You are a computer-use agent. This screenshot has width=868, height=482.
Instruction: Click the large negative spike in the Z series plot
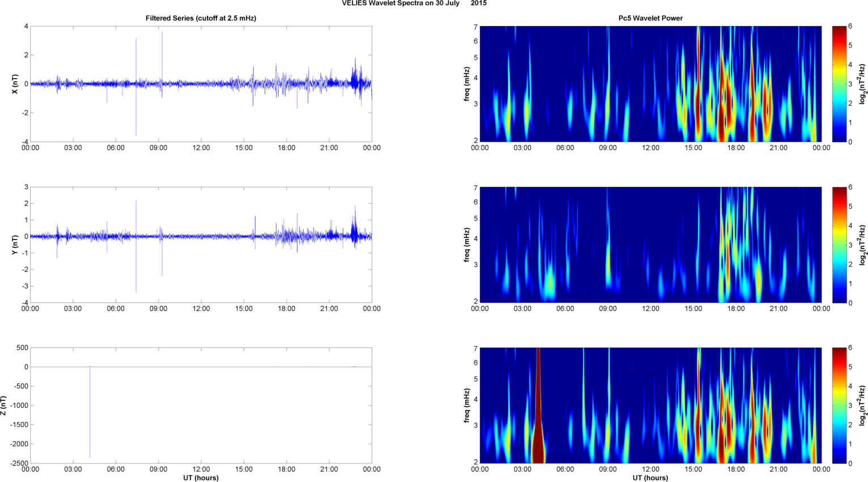click(90, 412)
